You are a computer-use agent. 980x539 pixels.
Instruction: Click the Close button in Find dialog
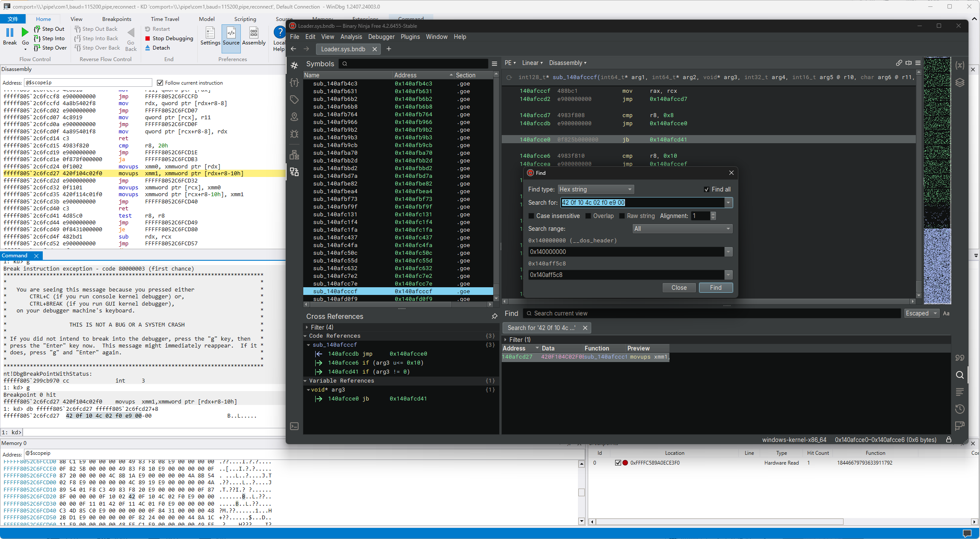click(x=679, y=288)
